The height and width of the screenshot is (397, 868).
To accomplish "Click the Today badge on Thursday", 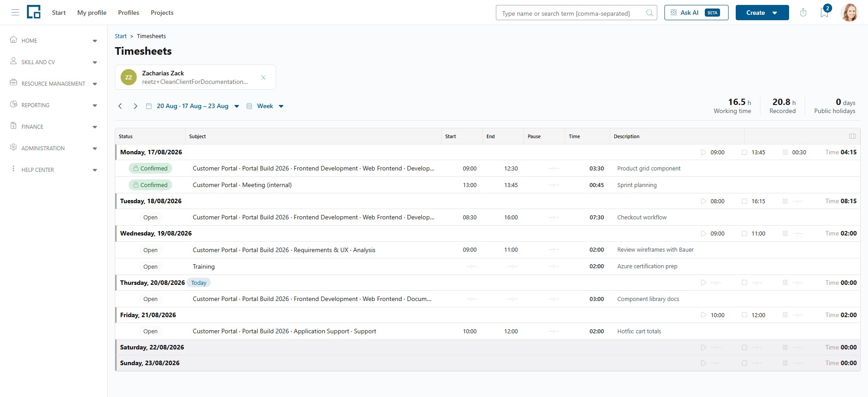I will [199, 283].
